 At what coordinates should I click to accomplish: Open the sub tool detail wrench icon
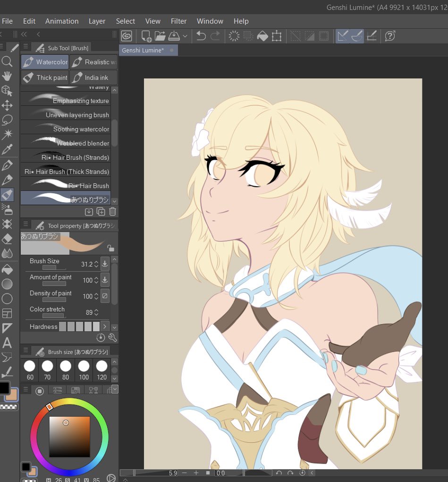pos(112,337)
